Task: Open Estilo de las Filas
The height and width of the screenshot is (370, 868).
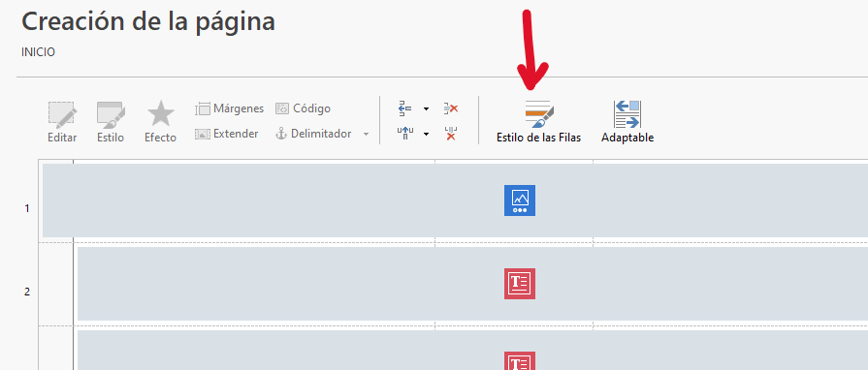Action: 538,122
